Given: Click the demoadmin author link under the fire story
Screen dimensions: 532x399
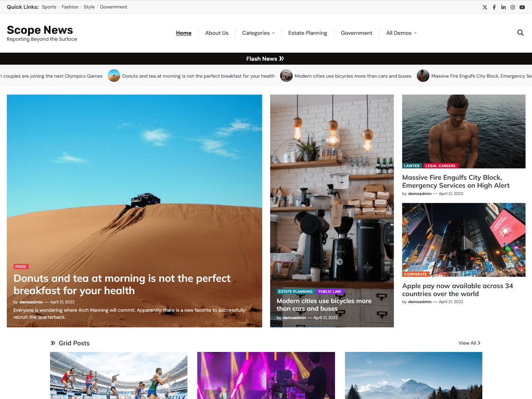Looking at the screenshot, I should click(419, 194).
